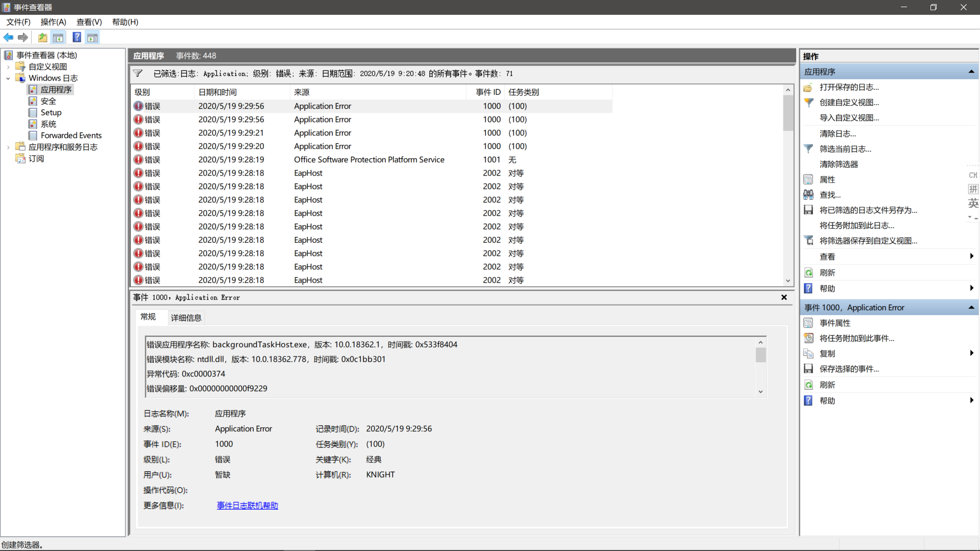Open a saved log via 打开保存的日志 icon
Image resolution: width=980 pixels, height=551 pixels.
pyautogui.click(x=809, y=87)
